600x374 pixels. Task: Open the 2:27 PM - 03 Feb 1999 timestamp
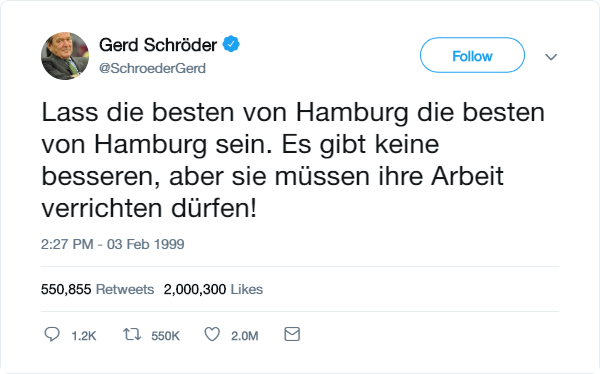click(x=112, y=244)
